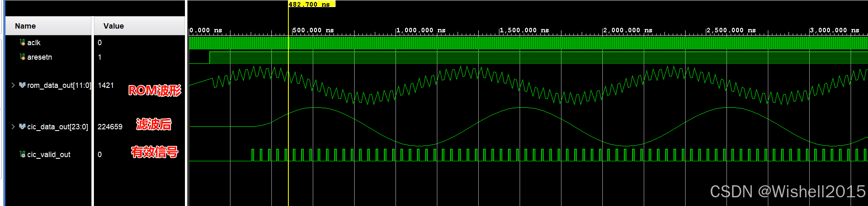Click the rom_data_out analog waveform

(x=528, y=85)
